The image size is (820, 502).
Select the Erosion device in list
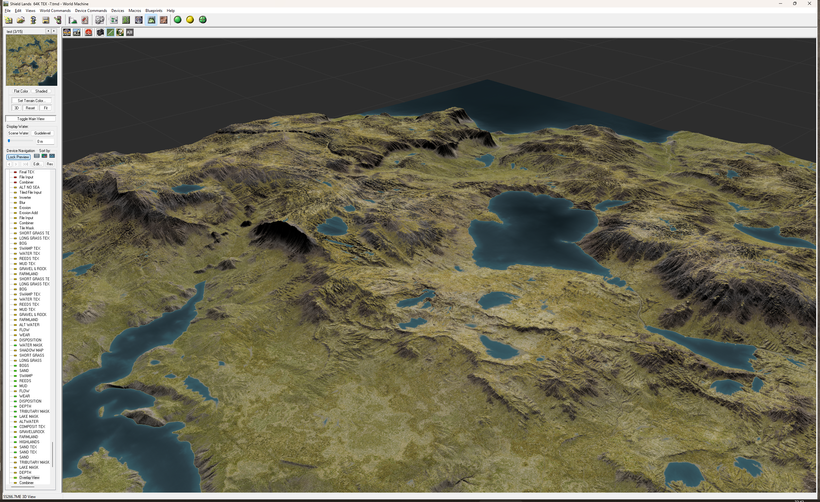25,207
